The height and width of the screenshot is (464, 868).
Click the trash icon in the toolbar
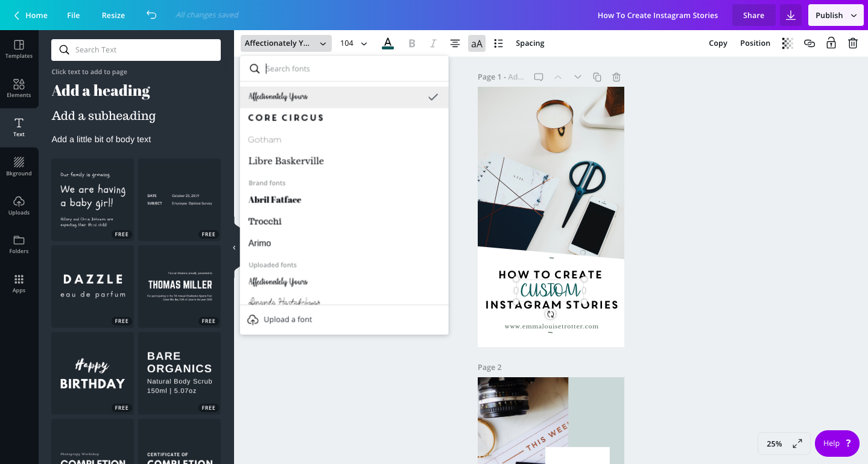coord(853,43)
